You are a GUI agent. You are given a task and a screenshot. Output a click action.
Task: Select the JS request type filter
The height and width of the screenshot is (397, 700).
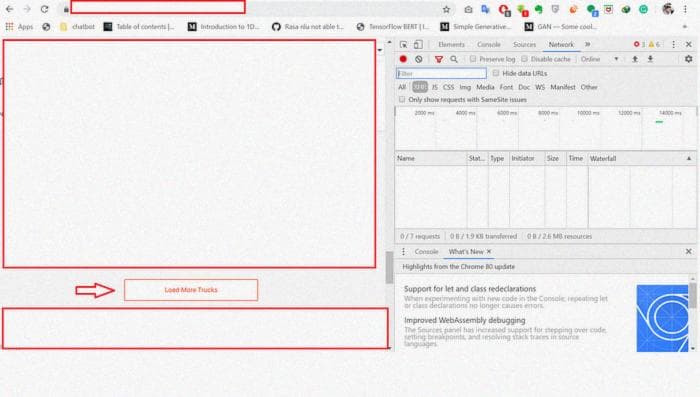(x=434, y=87)
